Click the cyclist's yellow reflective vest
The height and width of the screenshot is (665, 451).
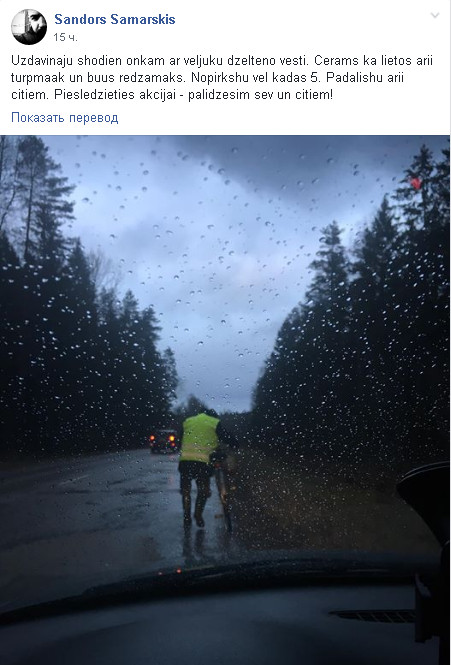click(199, 438)
